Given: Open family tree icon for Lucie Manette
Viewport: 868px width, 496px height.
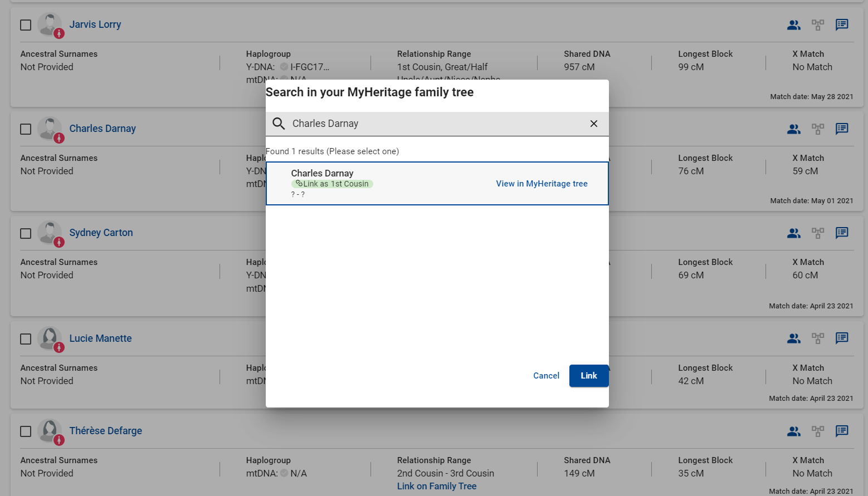Looking at the screenshot, I should click(x=818, y=338).
